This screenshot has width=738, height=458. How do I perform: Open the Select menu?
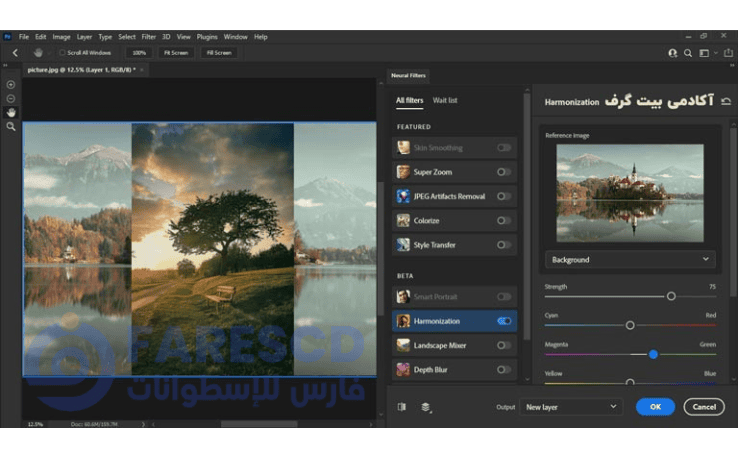[x=127, y=37]
